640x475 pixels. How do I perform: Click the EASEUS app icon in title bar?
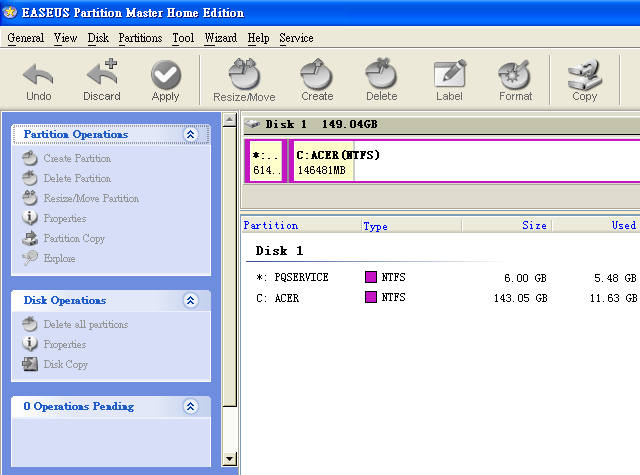coord(10,12)
